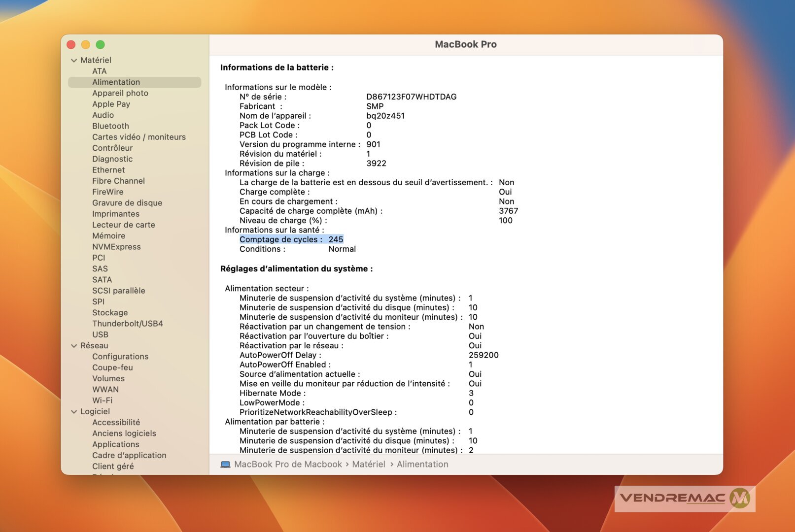Click MacBook Pro de Macbook breadcrumb
The image size is (795, 532).
pos(288,465)
